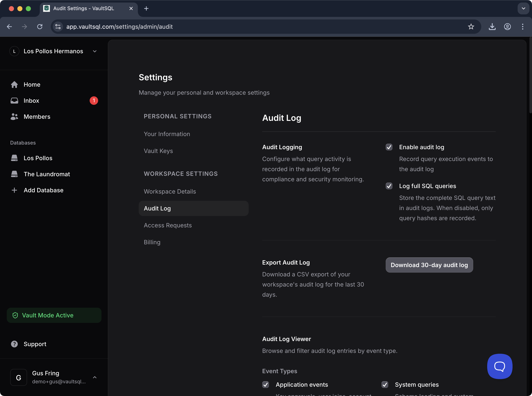
Task: Click Download 30-day audit log button
Action: coord(429,265)
